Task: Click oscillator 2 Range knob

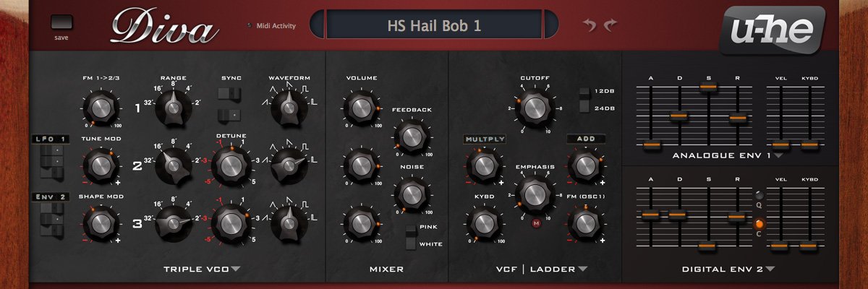Action: pyautogui.click(x=173, y=165)
